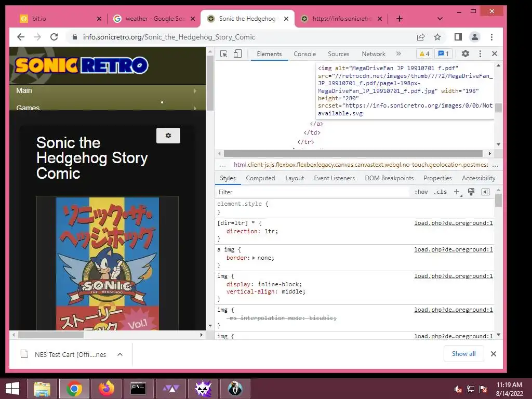Screen dimensions: 532x399
Task: Toggle the :hov element state button
Action: (x=421, y=192)
